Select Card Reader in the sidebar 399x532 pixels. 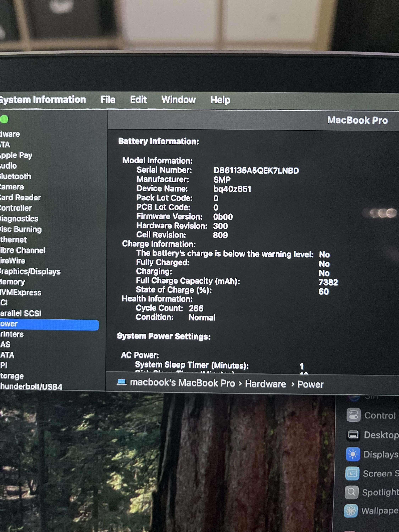[x=20, y=197]
